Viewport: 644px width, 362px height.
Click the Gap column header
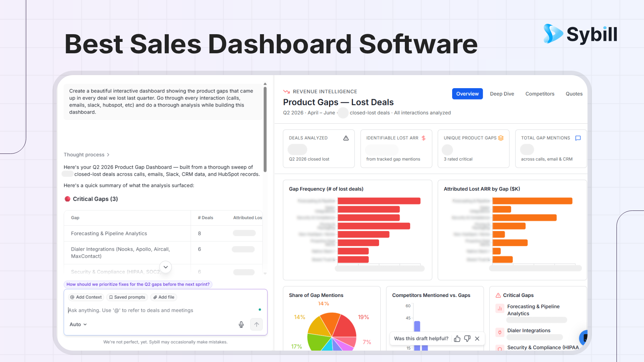click(x=75, y=218)
